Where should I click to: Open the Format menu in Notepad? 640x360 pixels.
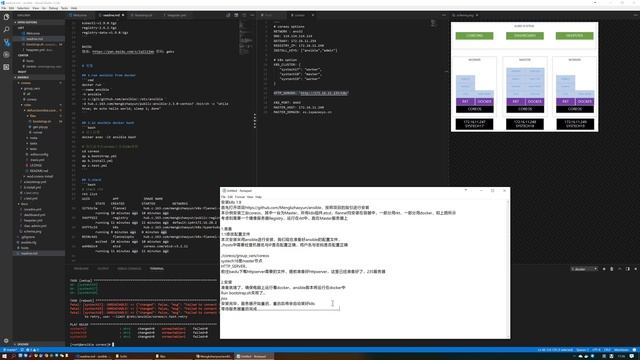240,197
